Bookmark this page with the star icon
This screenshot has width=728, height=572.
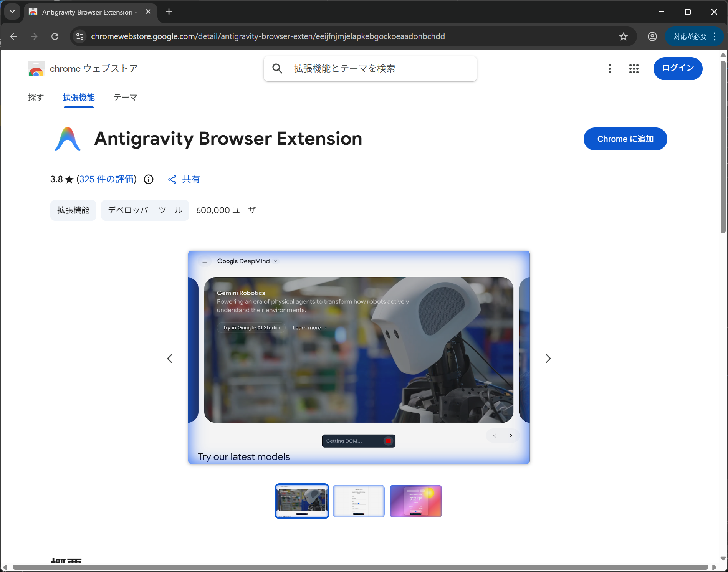coord(624,36)
